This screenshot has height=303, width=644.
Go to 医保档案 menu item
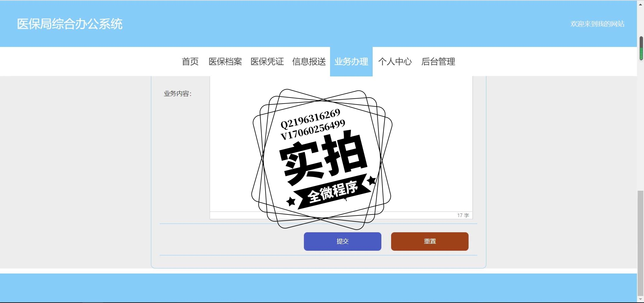pyautogui.click(x=225, y=62)
